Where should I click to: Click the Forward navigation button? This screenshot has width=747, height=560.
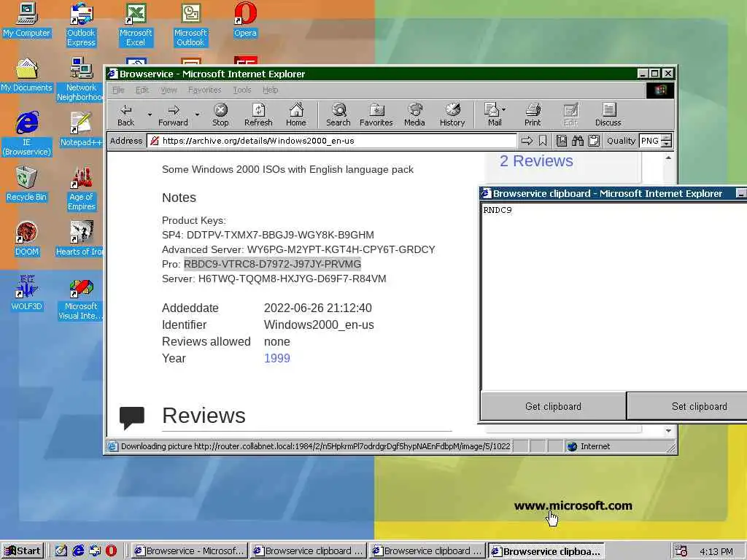coord(173,115)
